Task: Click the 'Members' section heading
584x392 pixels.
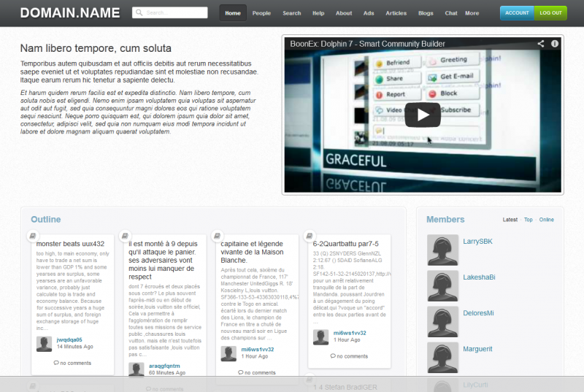Action: pyautogui.click(x=445, y=219)
